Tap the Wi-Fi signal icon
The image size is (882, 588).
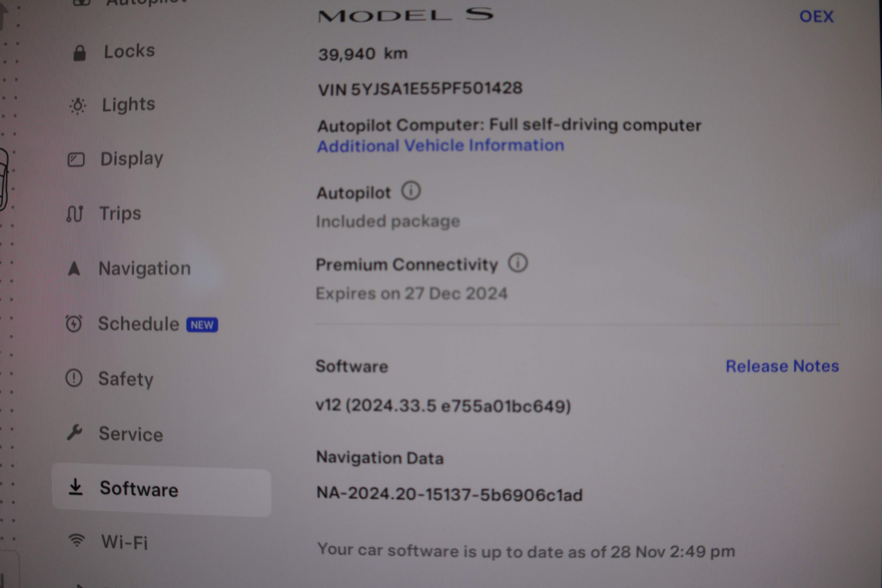pyautogui.click(x=77, y=540)
